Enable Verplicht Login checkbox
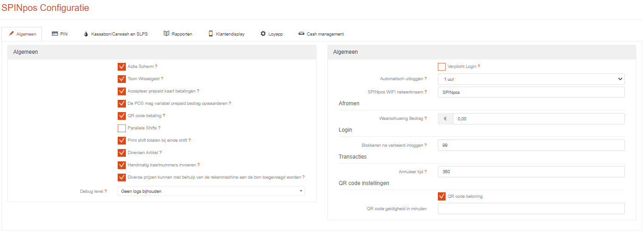The height and width of the screenshot is (232, 644). click(441, 67)
